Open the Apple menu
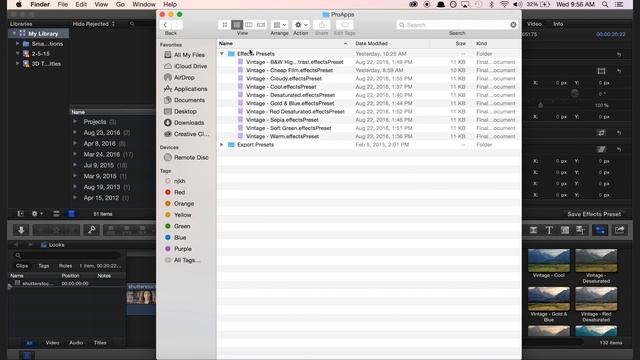This screenshot has height=360, width=640. pos(18,4)
